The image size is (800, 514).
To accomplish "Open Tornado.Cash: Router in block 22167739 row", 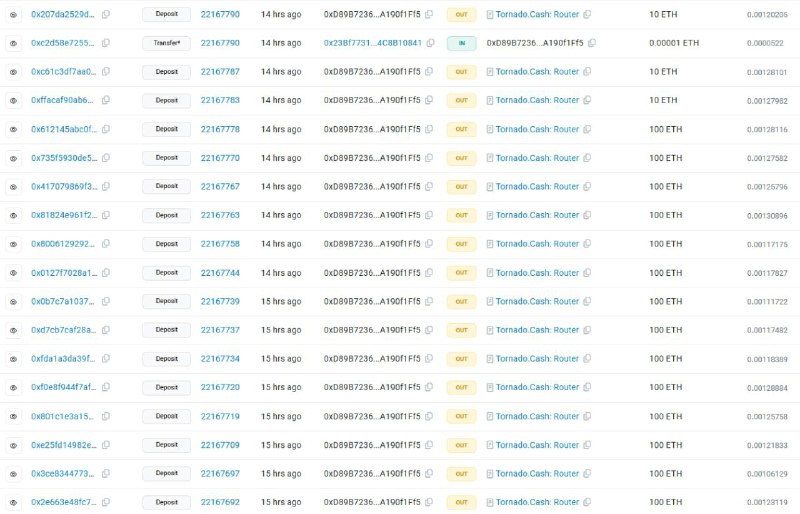I will (537, 301).
